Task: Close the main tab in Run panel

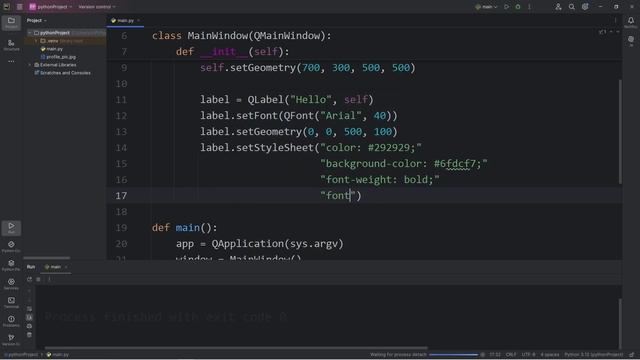Action: 66,267
